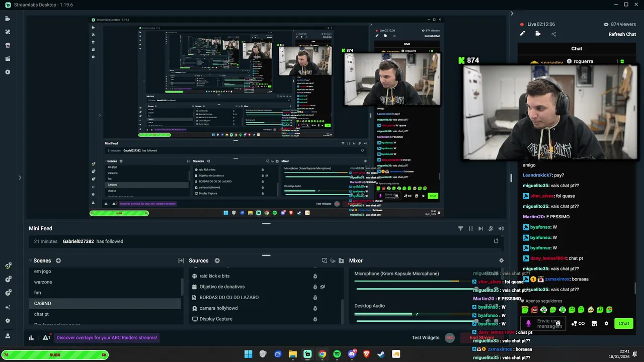Select the CASINO scene
The image size is (644, 362).
pos(105,303)
